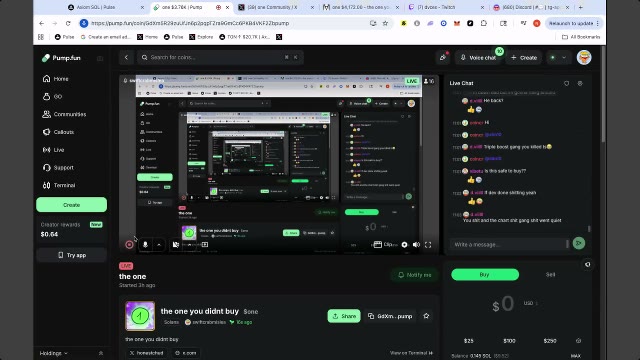Click the top-bar Create button
Image resolution: width=640 pixels, height=360 pixels.
[x=524, y=58]
